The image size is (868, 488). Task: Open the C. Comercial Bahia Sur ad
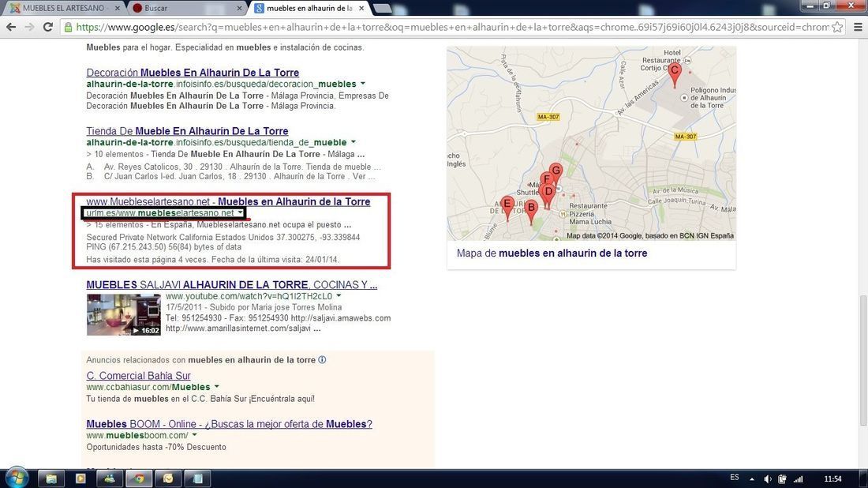pos(138,376)
